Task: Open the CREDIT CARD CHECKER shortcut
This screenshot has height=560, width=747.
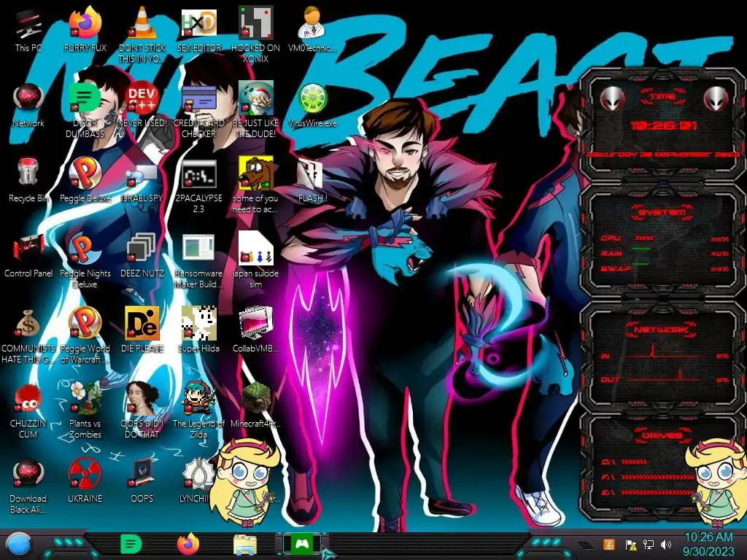Action: click(198, 111)
